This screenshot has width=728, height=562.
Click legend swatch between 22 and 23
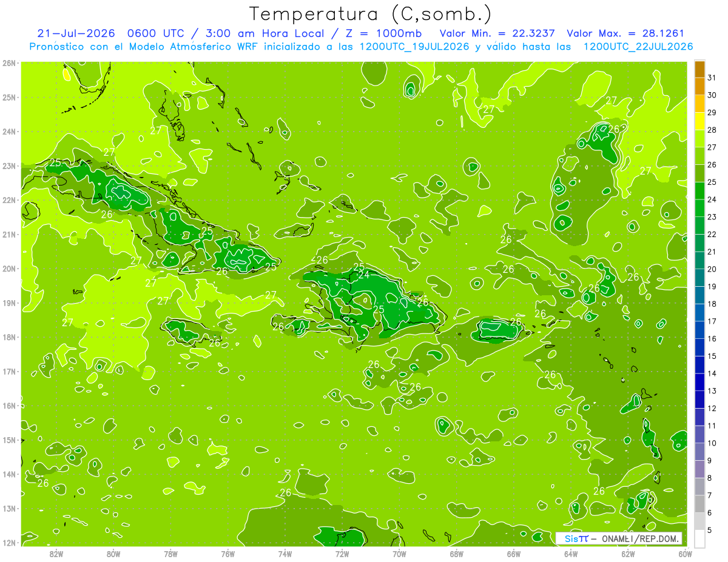pyautogui.click(x=699, y=226)
